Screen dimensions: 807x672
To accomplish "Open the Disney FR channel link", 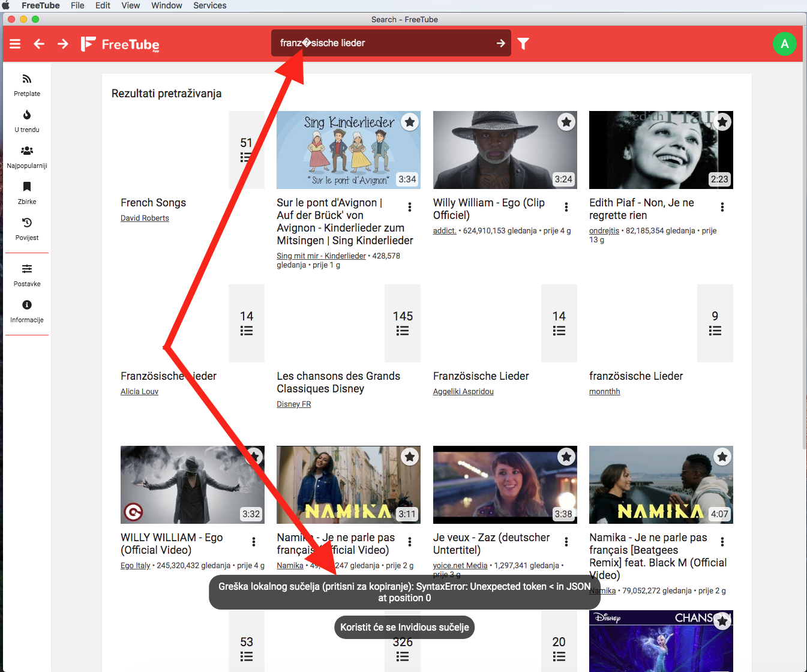I will (x=293, y=404).
